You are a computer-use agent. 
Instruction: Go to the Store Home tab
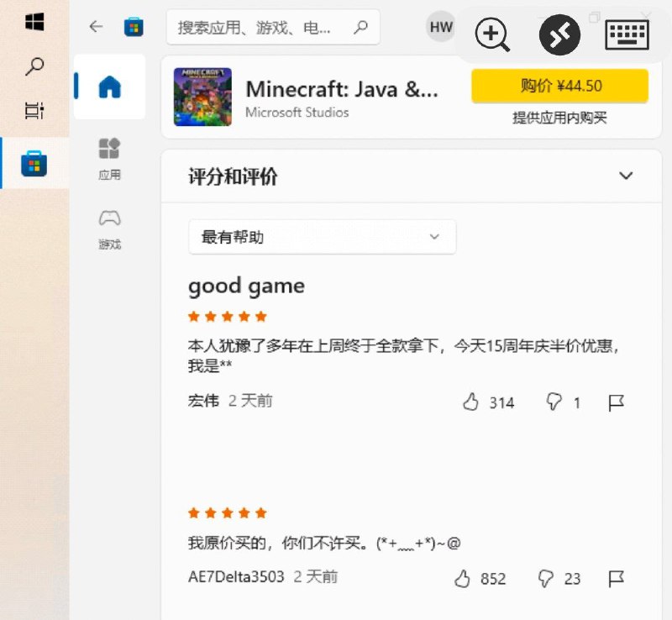(x=110, y=87)
